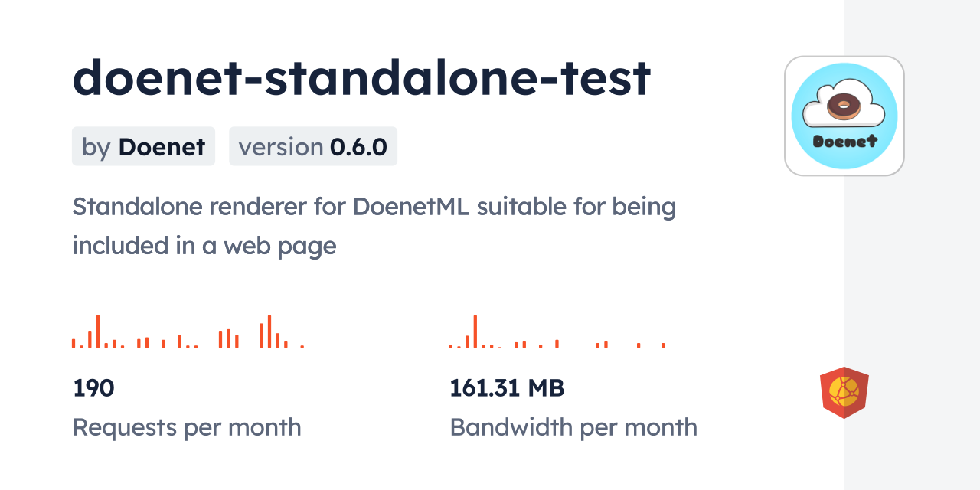980x490 pixels.
Task: Click the "Requests per month" label
Action: [187, 427]
